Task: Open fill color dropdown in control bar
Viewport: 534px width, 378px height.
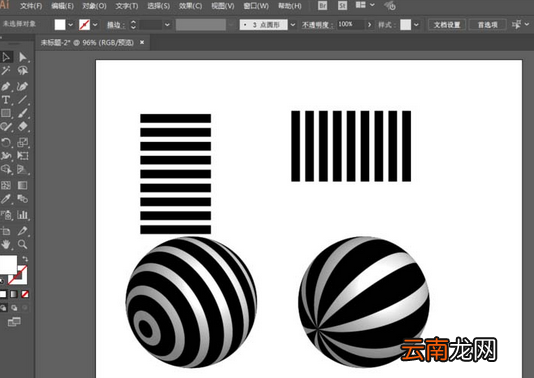Action: pos(70,25)
